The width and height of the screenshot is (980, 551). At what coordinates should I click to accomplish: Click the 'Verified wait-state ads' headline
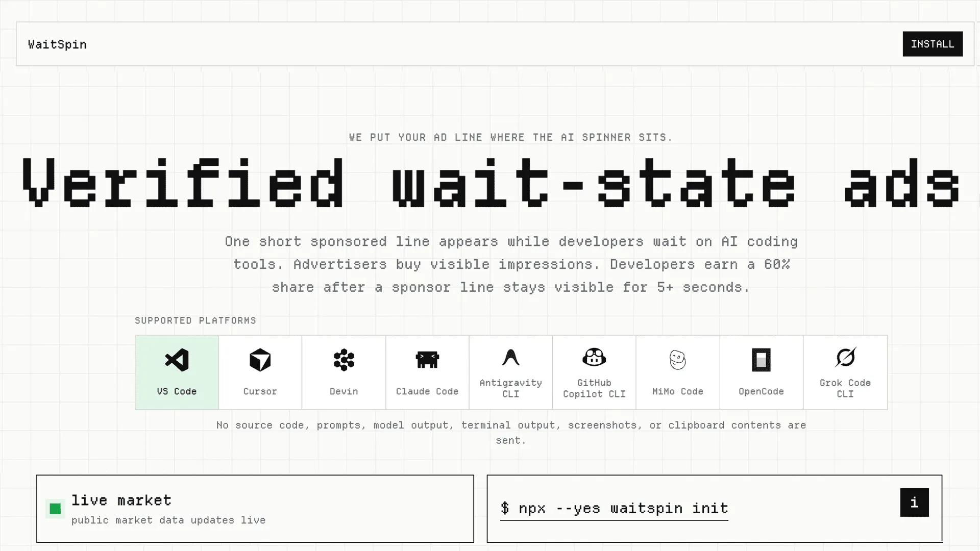(x=490, y=183)
